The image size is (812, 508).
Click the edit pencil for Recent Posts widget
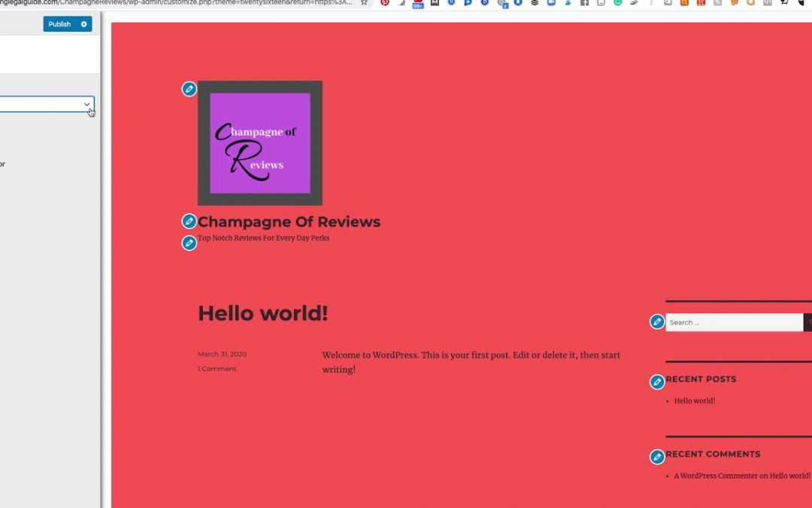657,382
